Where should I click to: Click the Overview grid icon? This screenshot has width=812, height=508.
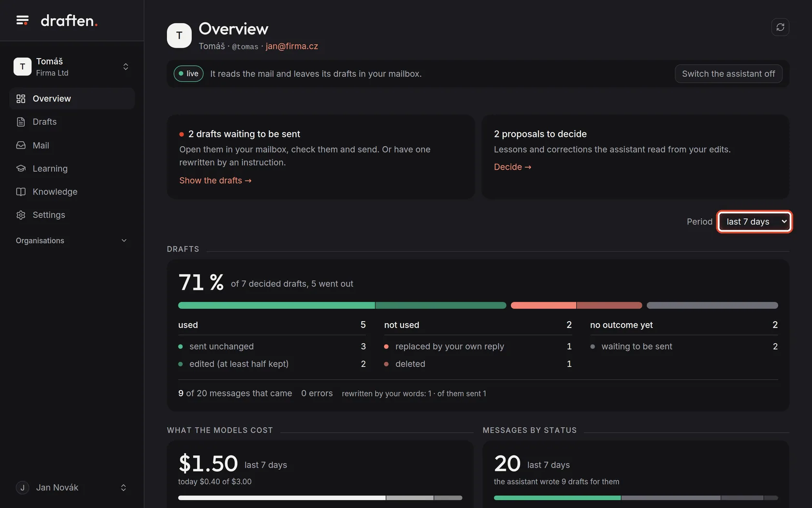pos(21,99)
